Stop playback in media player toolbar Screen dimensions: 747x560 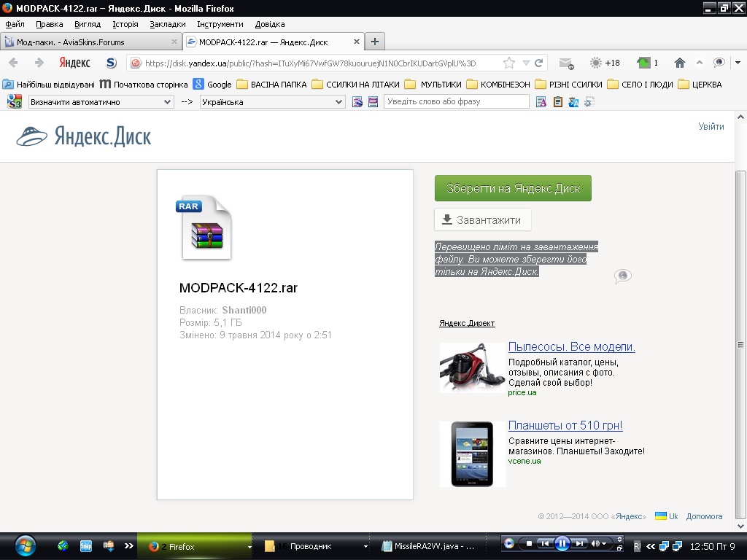(529, 543)
